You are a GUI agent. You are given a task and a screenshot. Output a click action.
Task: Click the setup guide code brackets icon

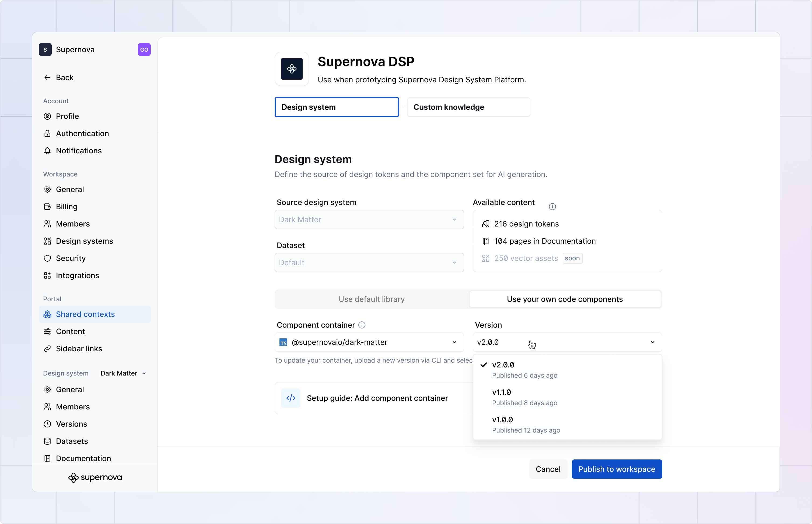291,398
